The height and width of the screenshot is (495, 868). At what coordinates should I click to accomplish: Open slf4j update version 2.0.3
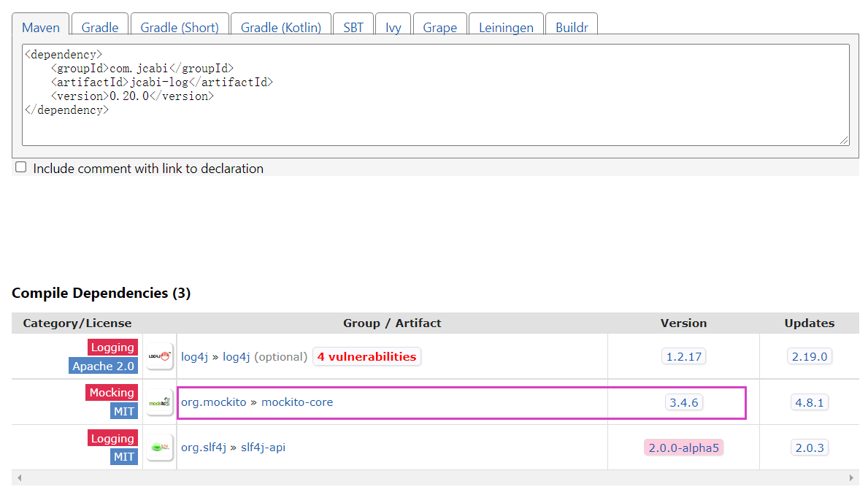point(810,448)
